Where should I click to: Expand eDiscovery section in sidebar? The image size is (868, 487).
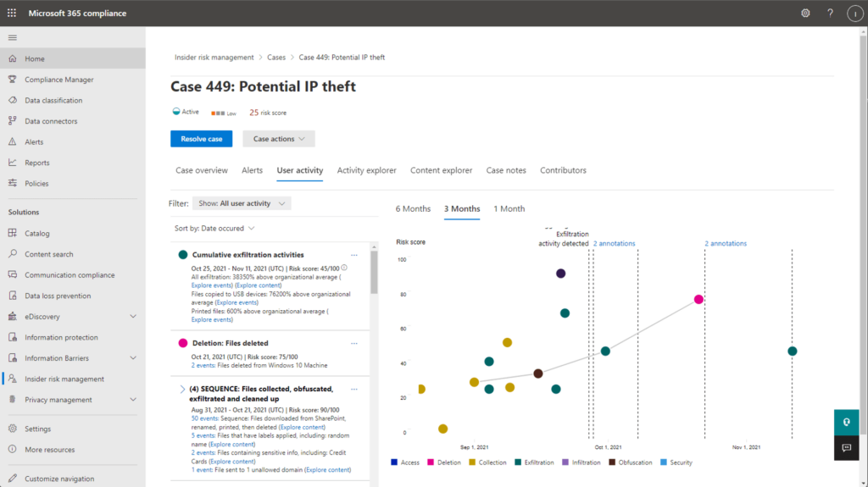(x=133, y=317)
